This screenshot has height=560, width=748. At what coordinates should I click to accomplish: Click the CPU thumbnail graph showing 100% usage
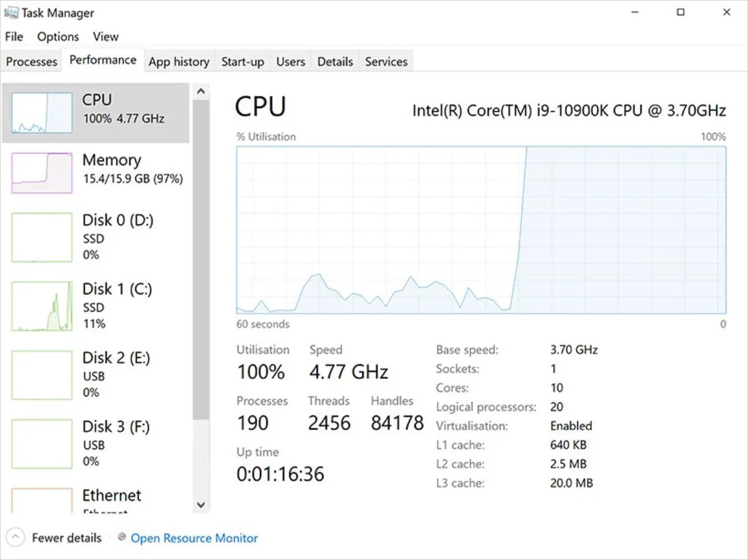[41, 113]
